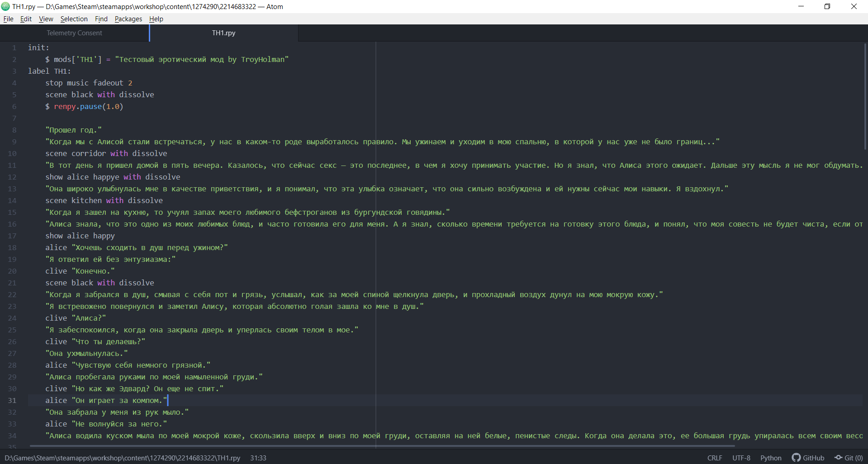Screen dimensions: 868x464
Task: Open the Git (0) panel from status bar
Action: pyautogui.click(x=849, y=458)
